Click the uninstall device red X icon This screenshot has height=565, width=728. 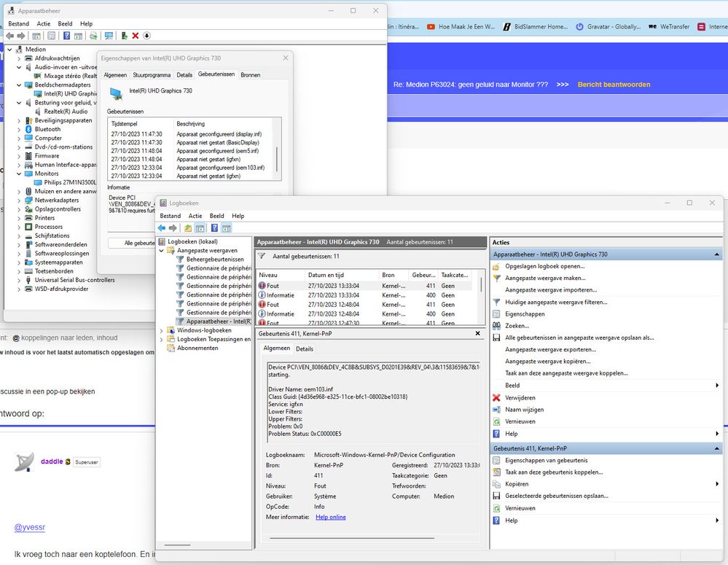[136, 35]
